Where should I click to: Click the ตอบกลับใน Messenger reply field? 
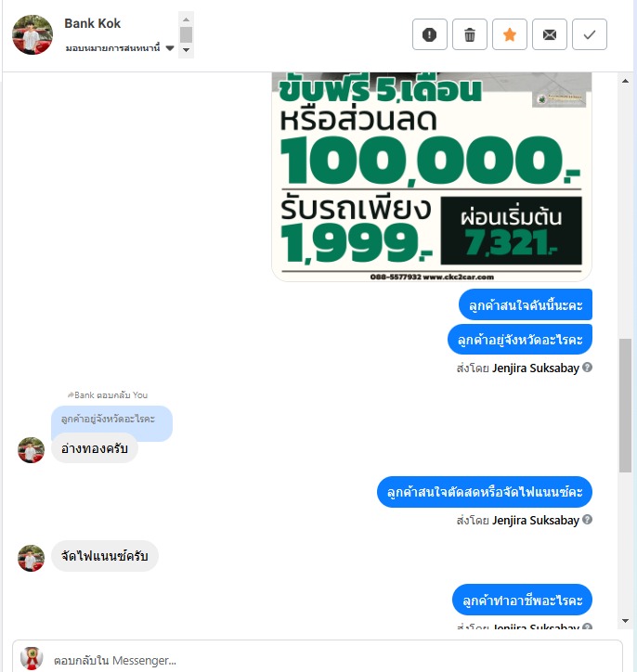click(318, 660)
